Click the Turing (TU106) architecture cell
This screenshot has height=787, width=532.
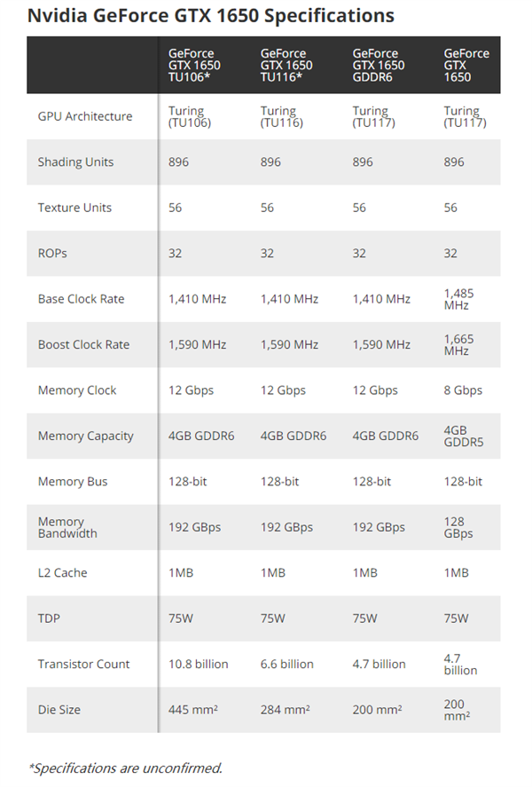tap(188, 116)
